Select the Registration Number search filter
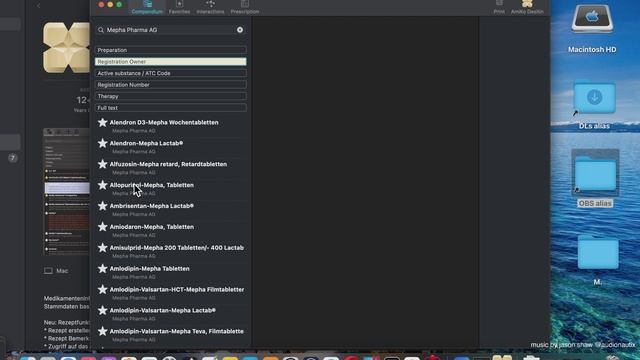The height and width of the screenshot is (360, 640). (x=171, y=85)
